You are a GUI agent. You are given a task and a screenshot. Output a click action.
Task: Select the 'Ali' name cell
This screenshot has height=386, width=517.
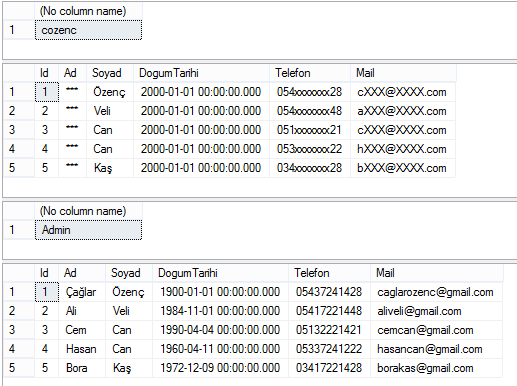(x=82, y=311)
